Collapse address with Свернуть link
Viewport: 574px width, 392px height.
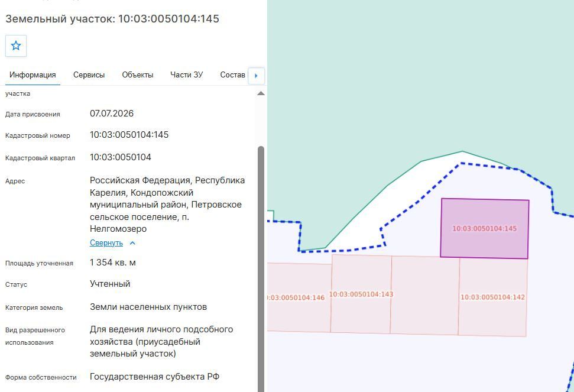106,242
